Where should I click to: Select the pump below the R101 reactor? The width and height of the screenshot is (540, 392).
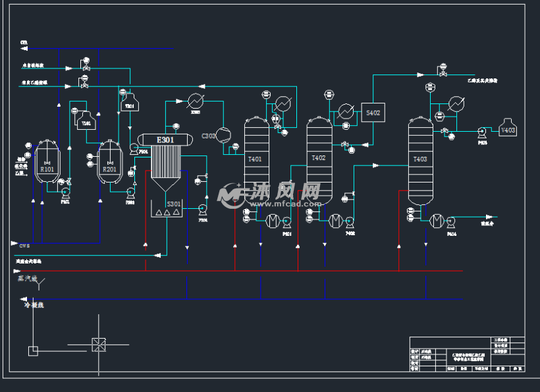pyautogui.click(x=65, y=192)
